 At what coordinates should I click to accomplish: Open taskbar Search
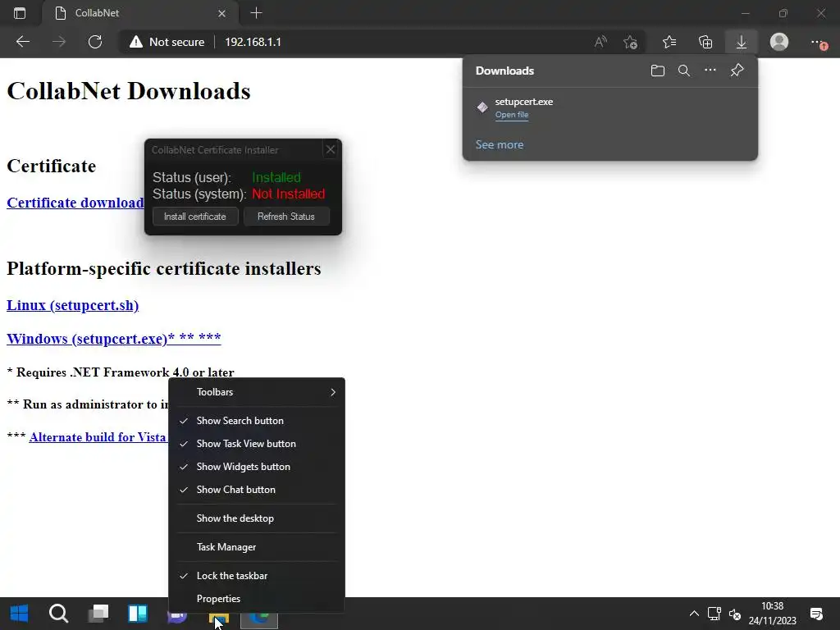click(58, 614)
